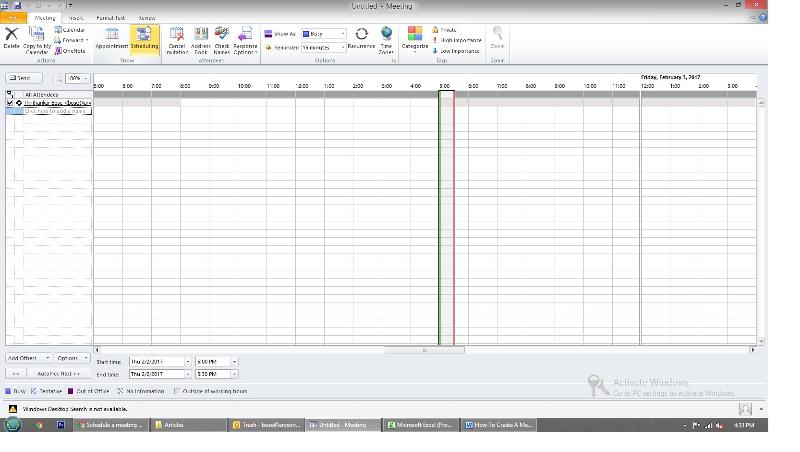Open Photoshop from the taskbar

[61, 424]
